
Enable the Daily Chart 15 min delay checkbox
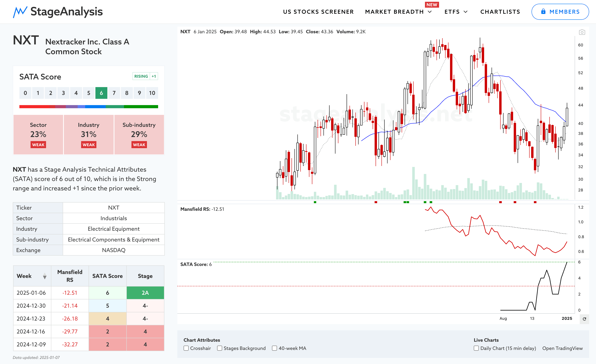[476, 348]
